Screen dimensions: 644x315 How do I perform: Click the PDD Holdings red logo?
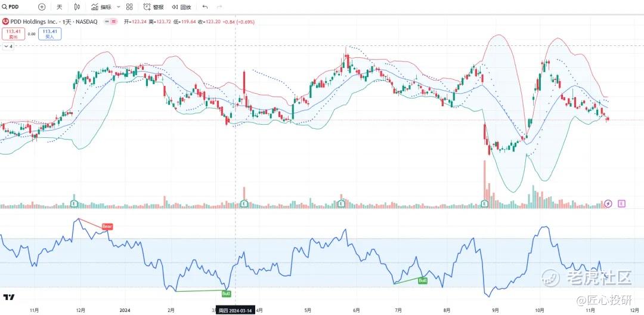pos(5,21)
